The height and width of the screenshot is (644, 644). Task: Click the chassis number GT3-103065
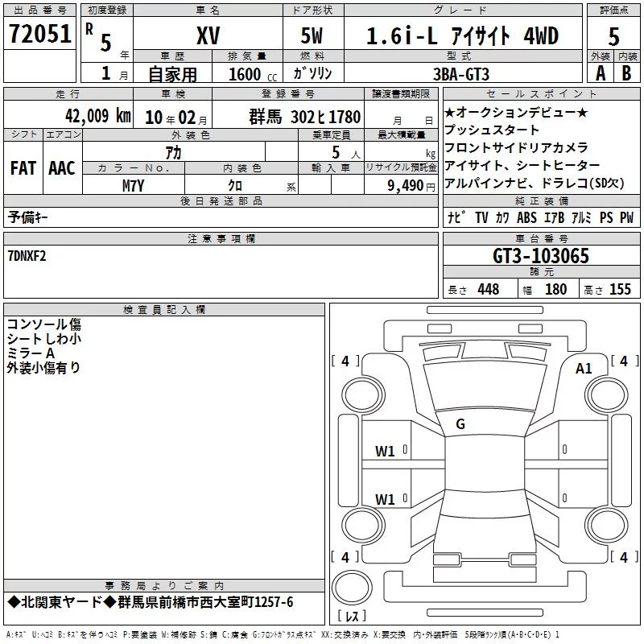pos(541,257)
